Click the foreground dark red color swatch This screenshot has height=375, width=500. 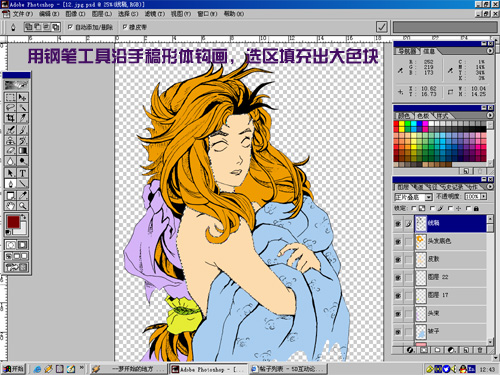[x=13, y=222]
